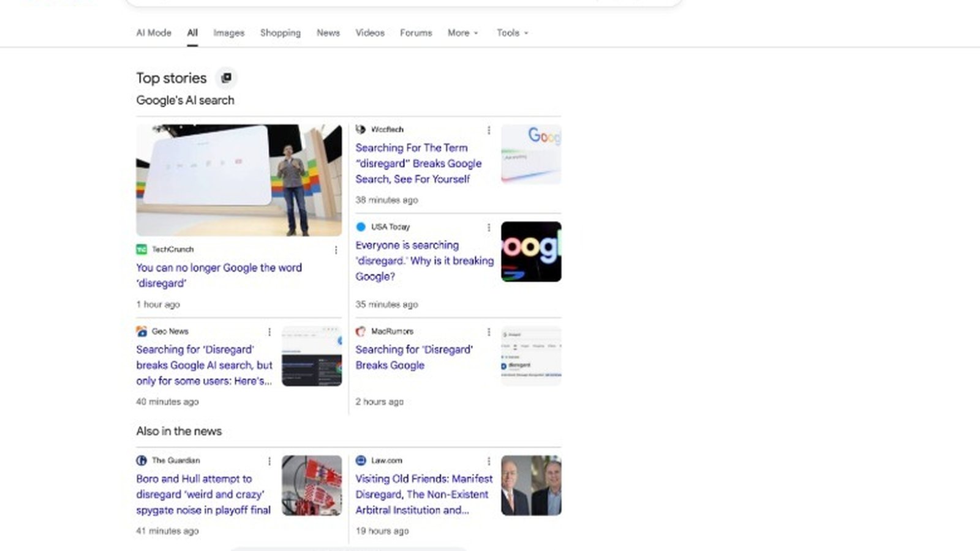Click the '1 hour ago' timestamp
The image size is (980, 551).
tap(158, 304)
